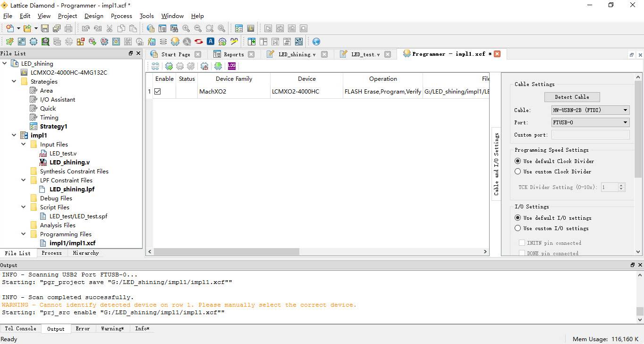Image resolution: width=644 pixels, height=344 pixels.
Task: Collapse the Programming Files folder
Action: [24, 234]
